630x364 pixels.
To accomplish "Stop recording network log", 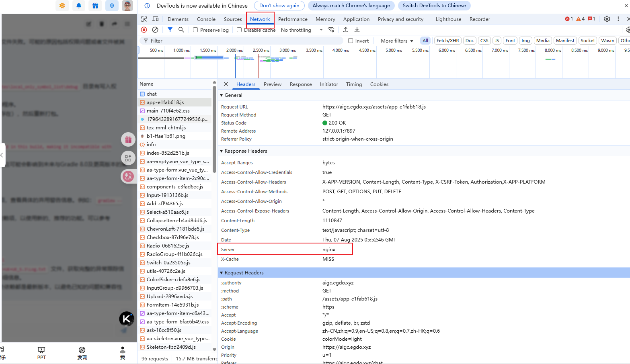I will [x=144, y=30].
